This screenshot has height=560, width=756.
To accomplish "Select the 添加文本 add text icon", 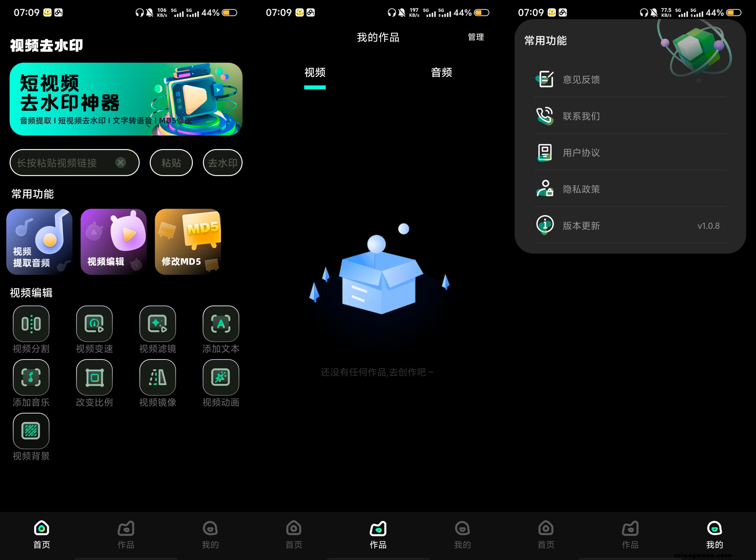I will pos(221,324).
